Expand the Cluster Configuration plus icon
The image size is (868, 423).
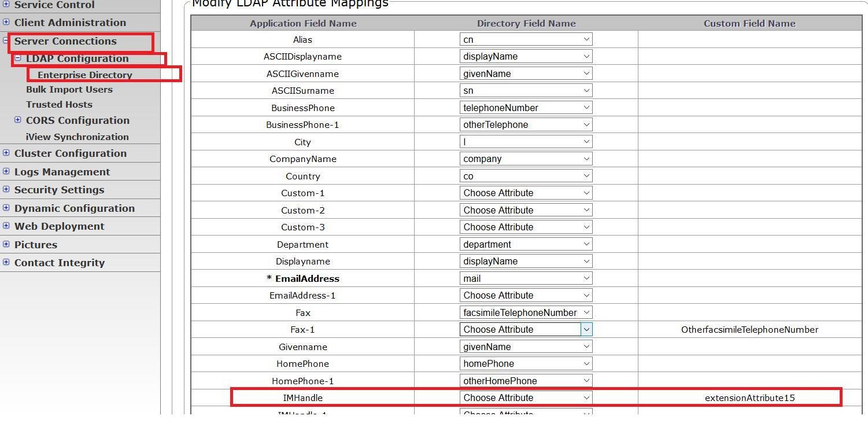point(6,153)
